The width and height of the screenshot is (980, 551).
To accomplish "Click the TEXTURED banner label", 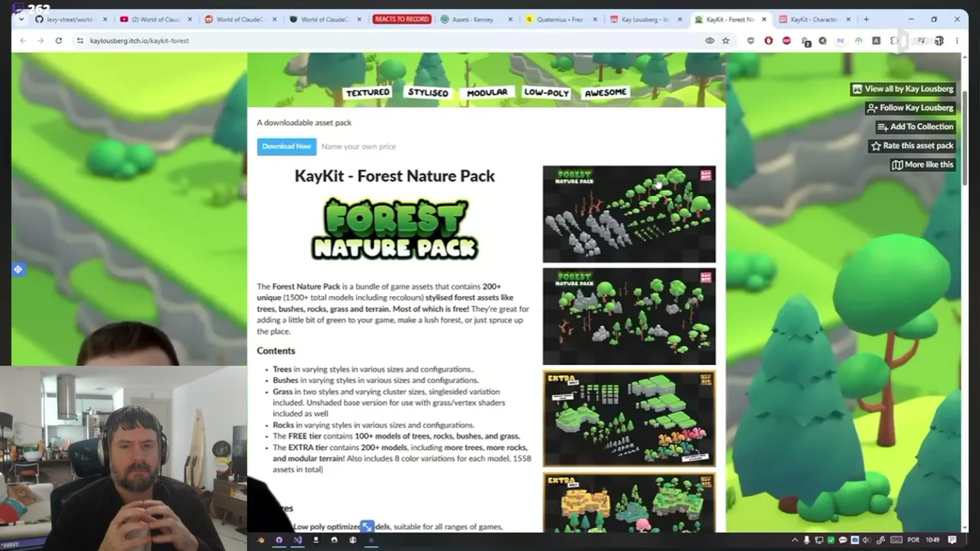I will tap(367, 93).
